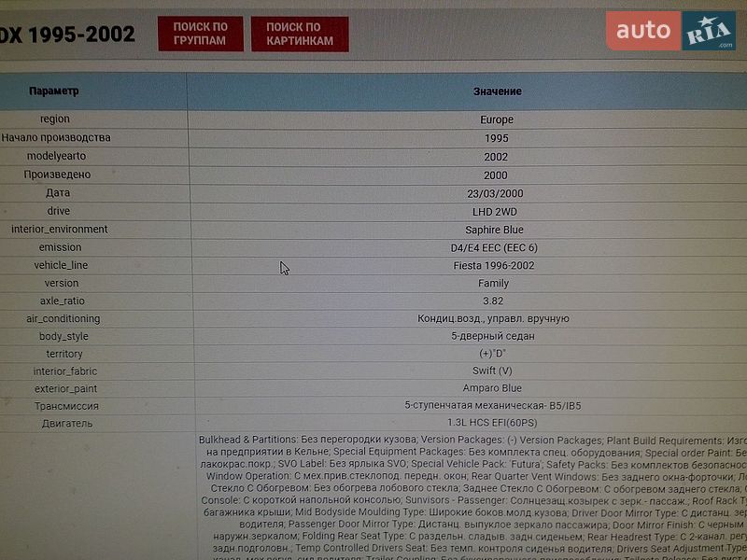Click the 'Amparo Blue' paint value

point(492,388)
